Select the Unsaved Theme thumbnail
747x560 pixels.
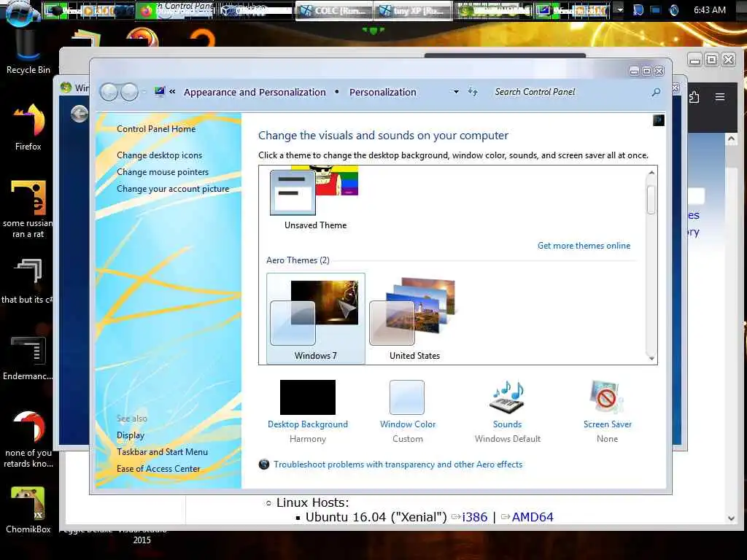coord(315,198)
